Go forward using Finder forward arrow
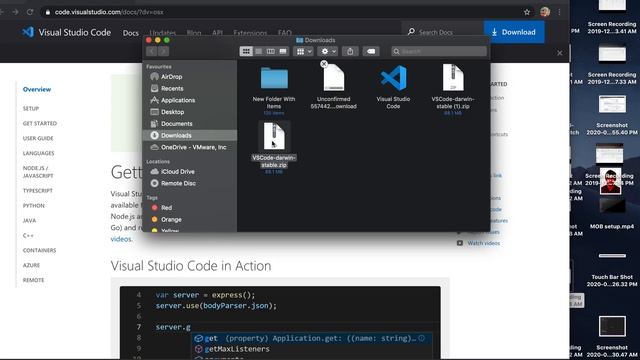Viewport: 640px width, 360px height. point(163,51)
